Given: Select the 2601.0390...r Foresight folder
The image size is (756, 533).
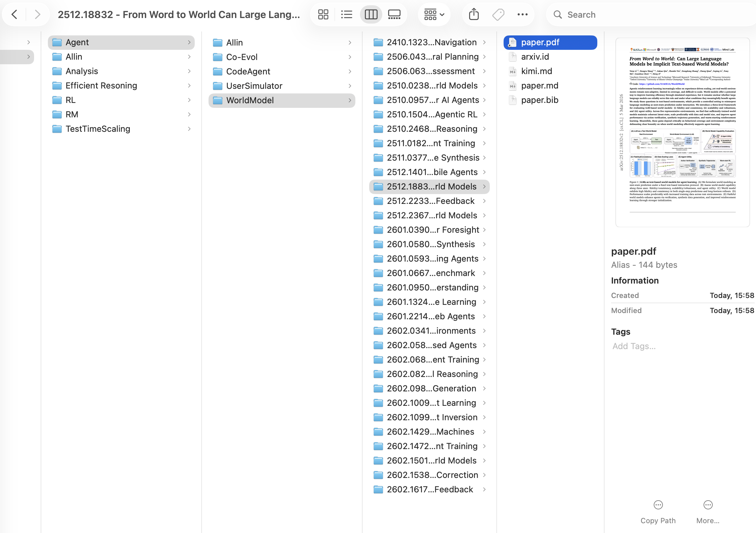Looking at the screenshot, I should click(x=429, y=230).
